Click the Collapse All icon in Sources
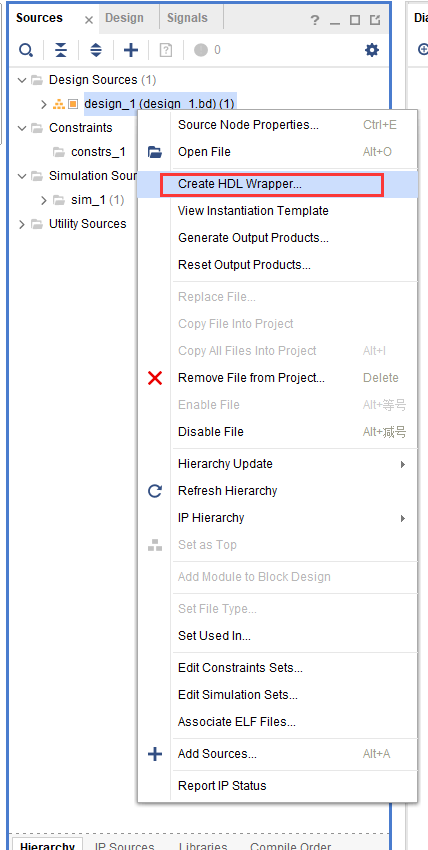 click(x=61, y=50)
